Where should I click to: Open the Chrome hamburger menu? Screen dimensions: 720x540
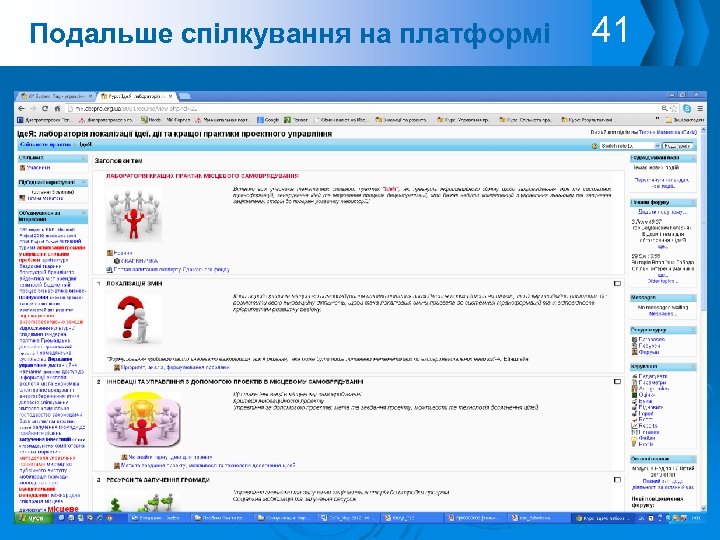700,108
